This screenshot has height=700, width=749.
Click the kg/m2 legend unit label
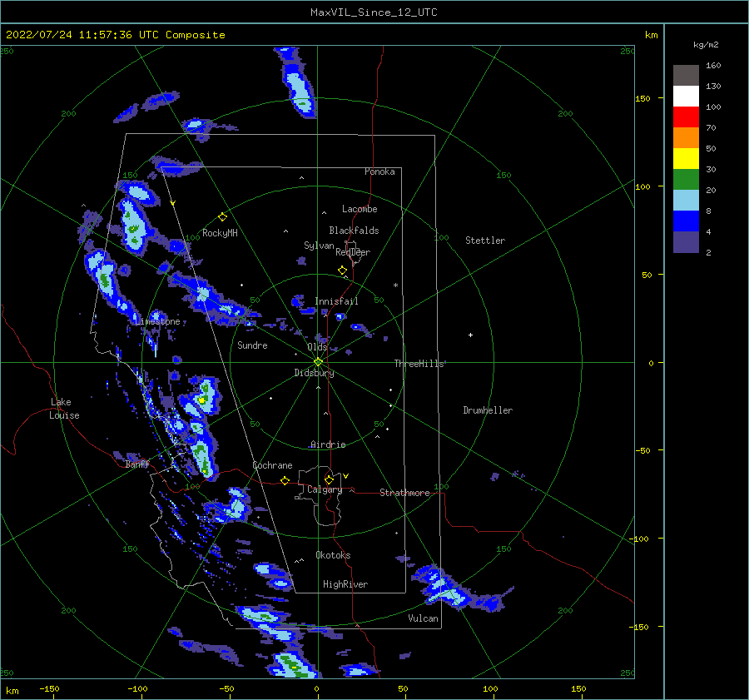coord(706,44)
